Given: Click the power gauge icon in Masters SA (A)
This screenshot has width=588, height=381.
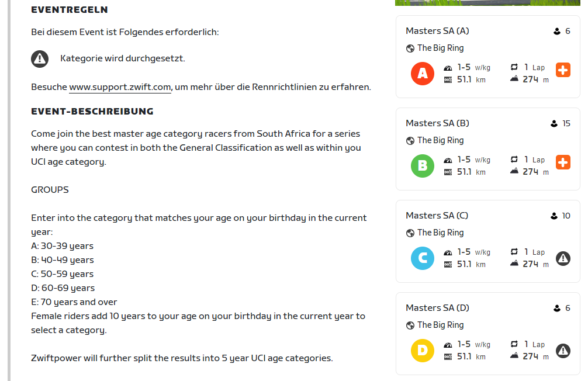Looking at the screenshot, I should [x=448, y=68].
